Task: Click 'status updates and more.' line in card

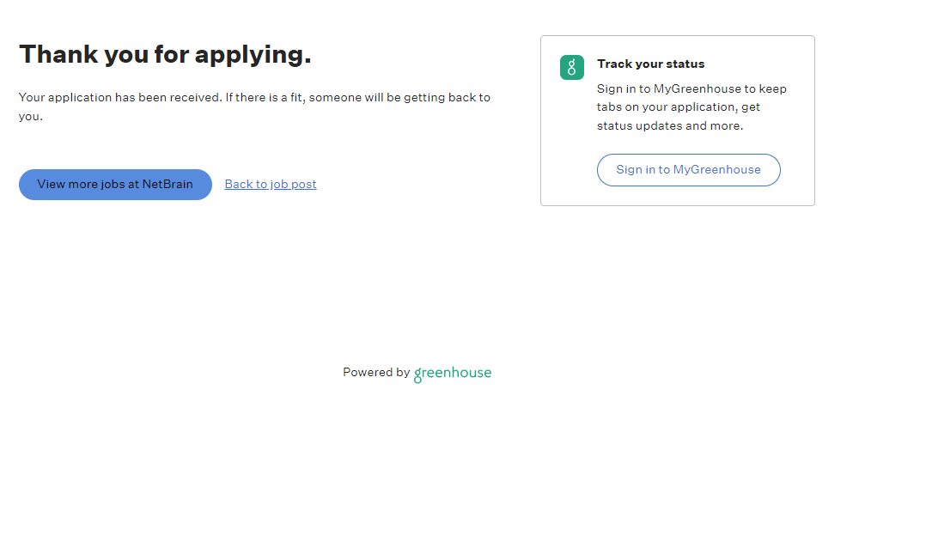Action: 670,126
